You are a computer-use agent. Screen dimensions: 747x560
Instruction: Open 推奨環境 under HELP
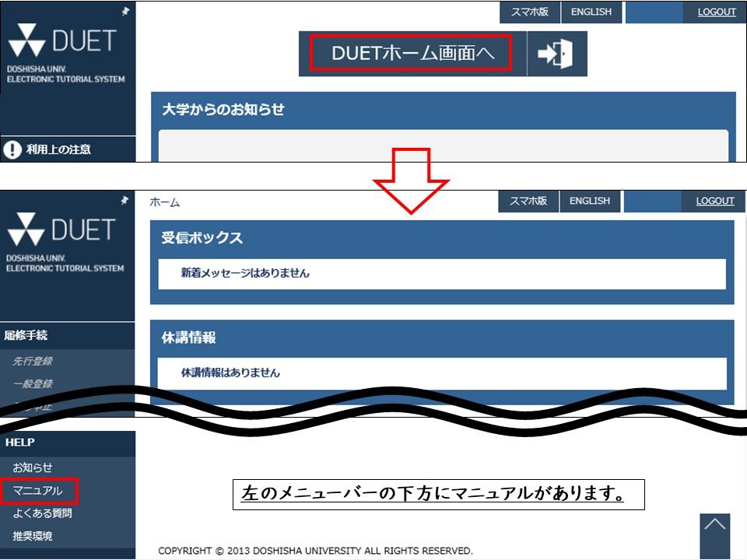[33, 536]
